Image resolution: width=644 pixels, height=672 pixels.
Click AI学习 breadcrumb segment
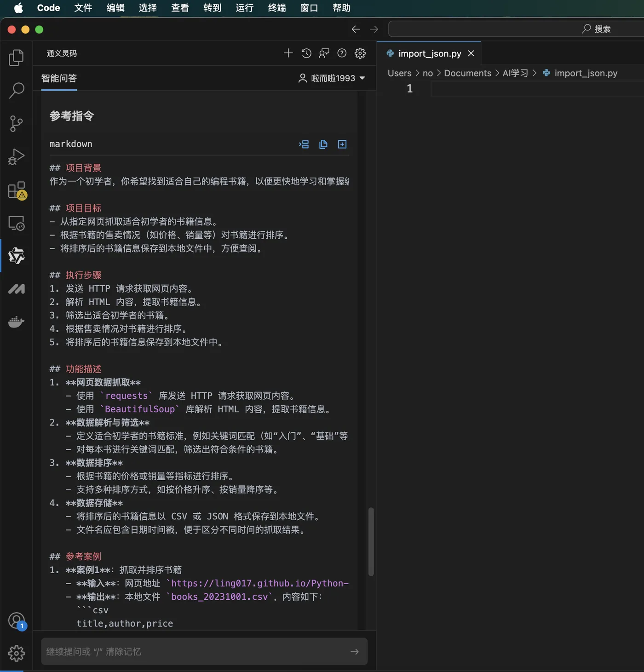pyautogui.click(x=515, y=73)
